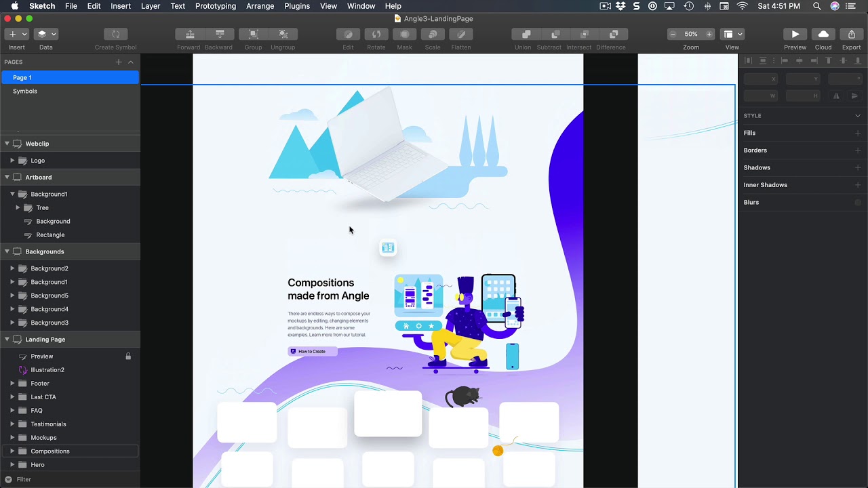
Task: Click the Flatten tool icon
Action: pos(461,34)
